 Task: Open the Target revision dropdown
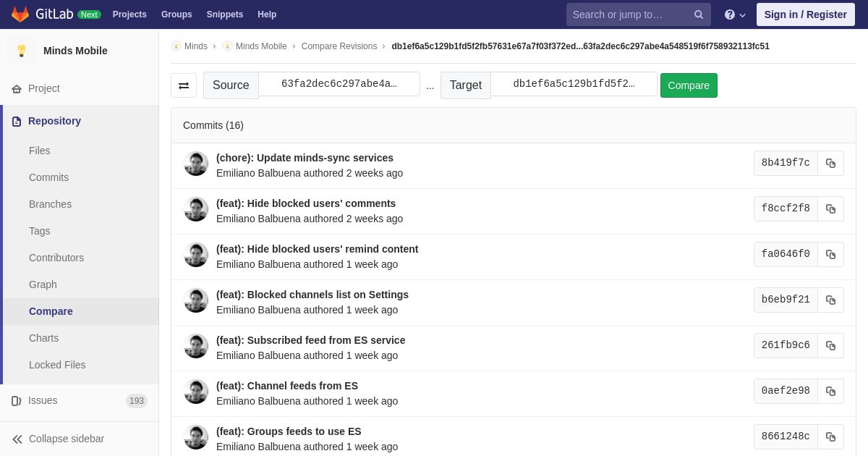pos(574,84)
